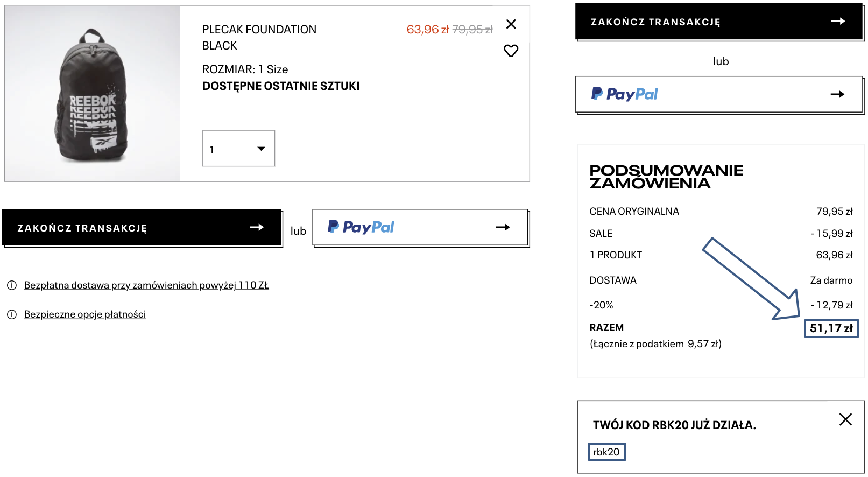This screenshot has height=477, width=868.
Task: Click arrow on top Zakończ Transakcję button
Action: click(x=838, y=22)
